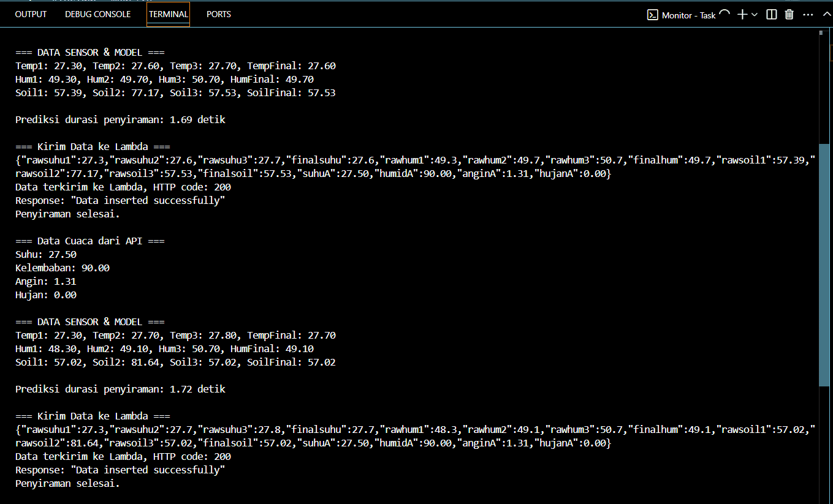The image size is (833, 504).
Task: Kill terminal using trash icon
Action: point(789,15)
